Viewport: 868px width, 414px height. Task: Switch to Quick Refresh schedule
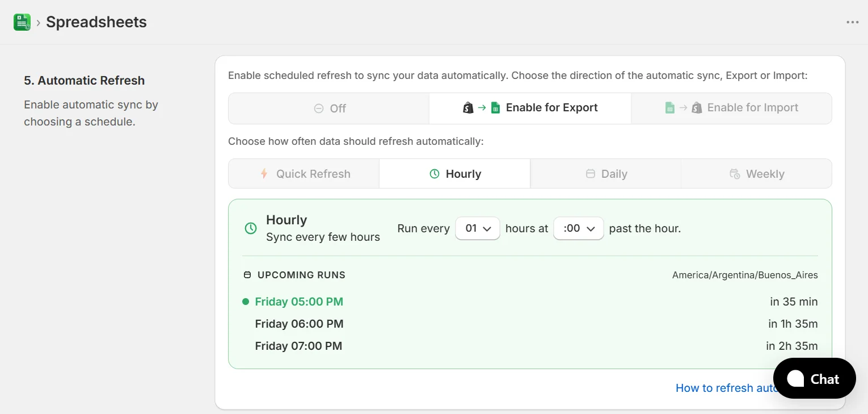(304, 174)
